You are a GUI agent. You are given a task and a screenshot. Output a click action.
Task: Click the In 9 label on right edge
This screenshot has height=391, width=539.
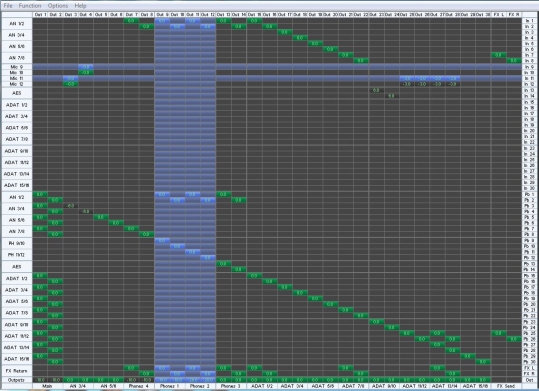(x=529, y=67)
